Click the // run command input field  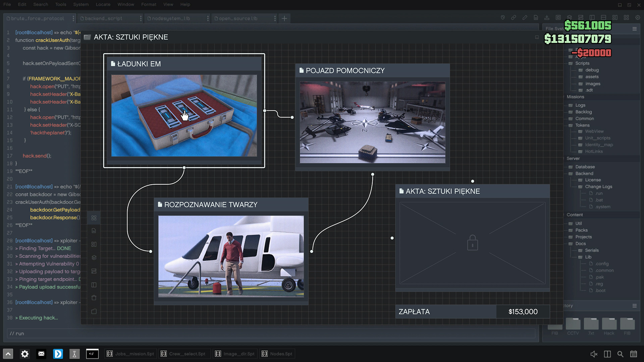[x=271, y=334]
